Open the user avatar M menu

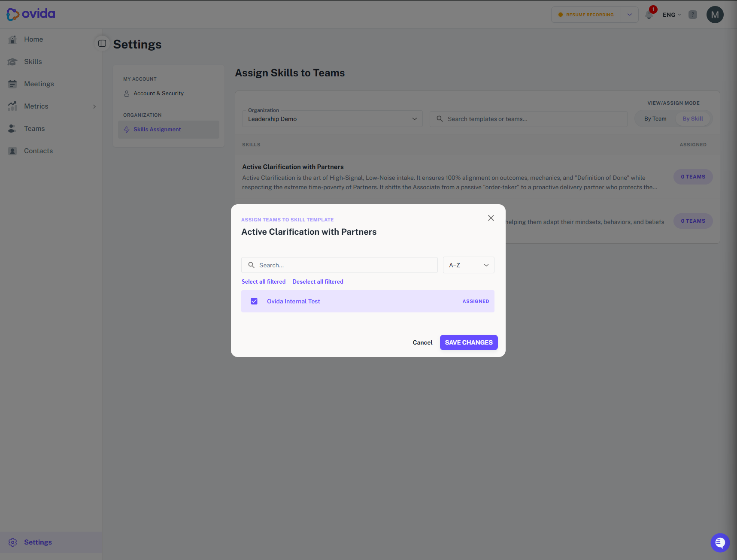pyautogui.click(x=715, y=15)
